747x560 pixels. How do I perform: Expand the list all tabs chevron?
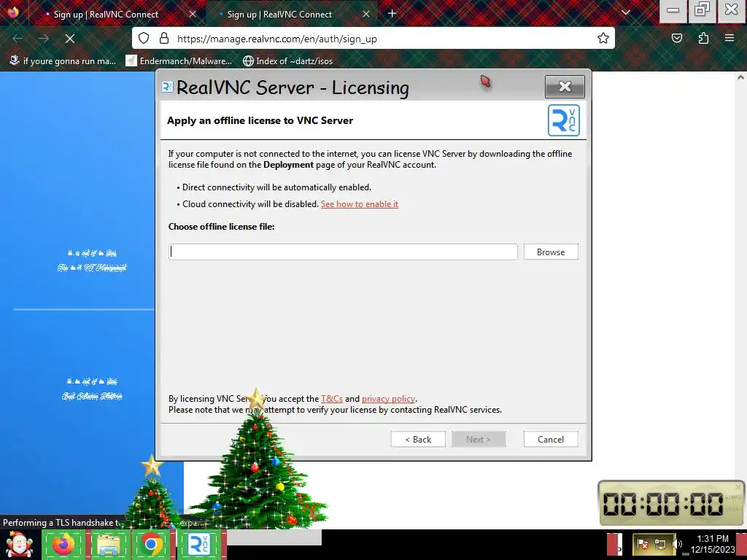626,13
